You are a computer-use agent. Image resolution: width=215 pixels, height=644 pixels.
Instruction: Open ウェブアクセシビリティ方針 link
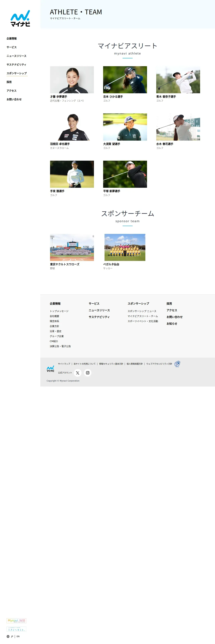[x=159, y=364]
